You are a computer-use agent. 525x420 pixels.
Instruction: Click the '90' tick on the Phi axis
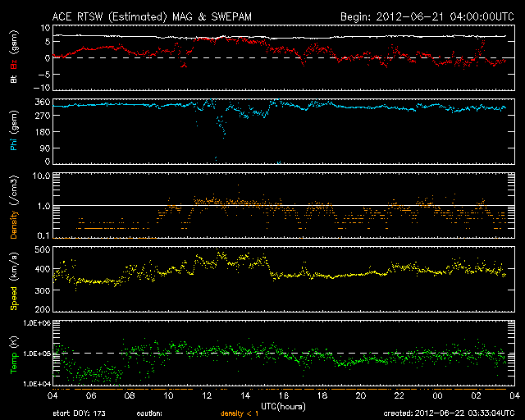point(45,148)
